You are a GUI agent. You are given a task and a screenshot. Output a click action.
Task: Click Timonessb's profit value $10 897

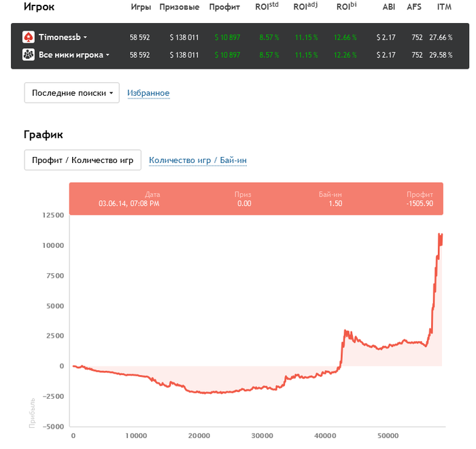click(227, 37)
